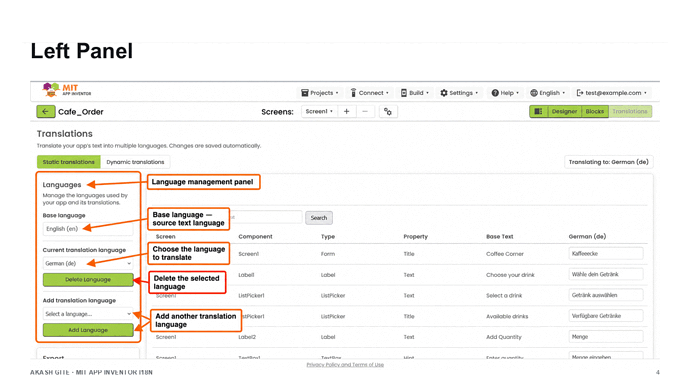Image resolution: width=690 pixels, height=388 pixels.
Task: Click the Add Language button
Action: pyautogui.click(x=88, y=330)
